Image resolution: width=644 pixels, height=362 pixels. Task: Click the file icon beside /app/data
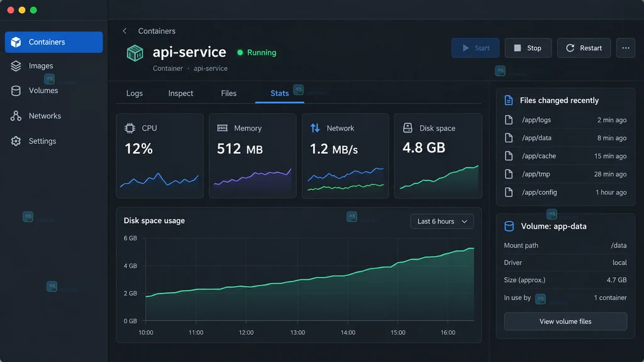click(x=508, y=138)
